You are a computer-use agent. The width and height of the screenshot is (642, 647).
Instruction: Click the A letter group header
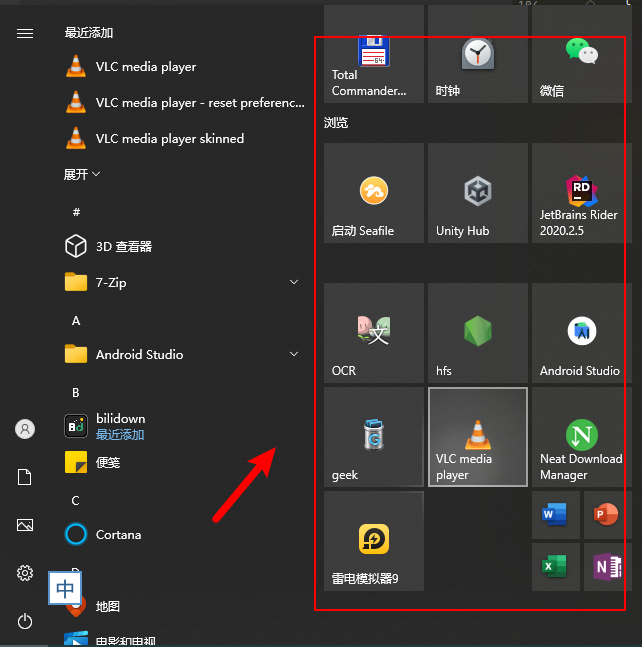click(x=76, y=321)
